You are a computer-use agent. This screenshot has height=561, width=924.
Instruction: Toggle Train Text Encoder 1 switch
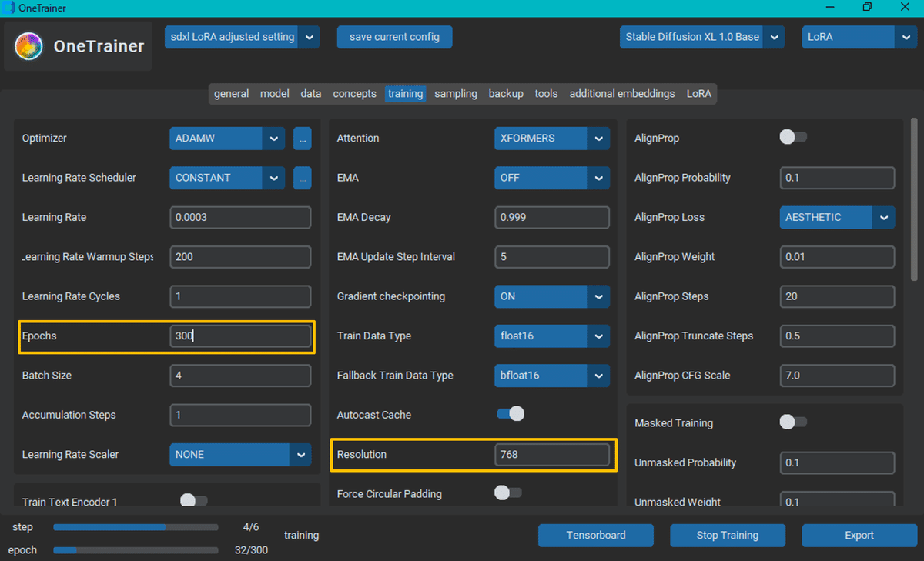(193, 501)
